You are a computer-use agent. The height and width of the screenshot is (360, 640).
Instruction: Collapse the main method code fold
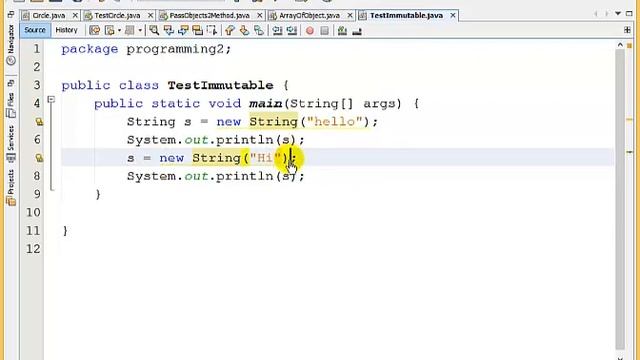[51, 99]
